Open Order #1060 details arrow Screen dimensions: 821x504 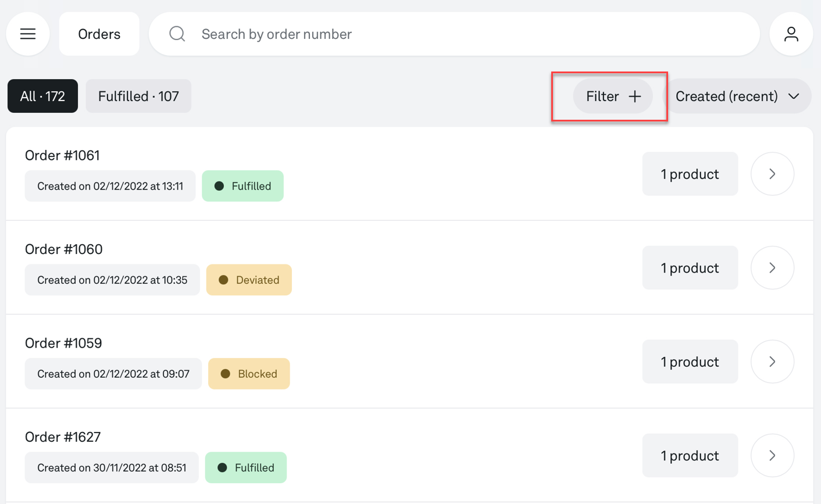click(772, 268)
